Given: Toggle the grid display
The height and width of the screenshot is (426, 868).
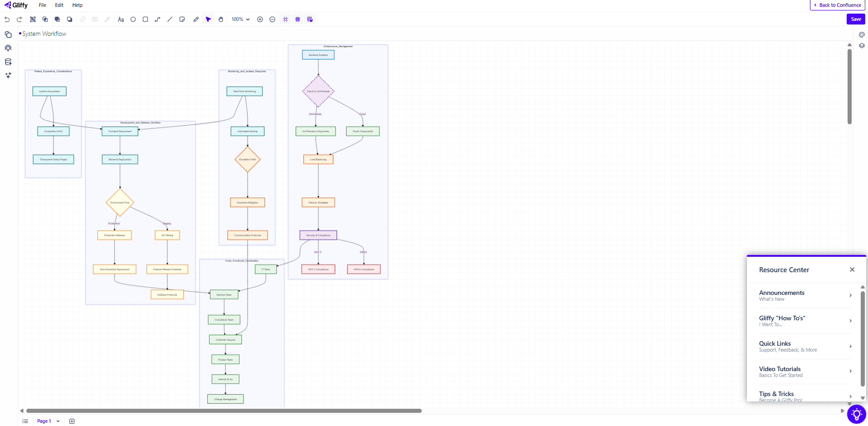Looking at the screenshot, I should click(x=297, y=20).
